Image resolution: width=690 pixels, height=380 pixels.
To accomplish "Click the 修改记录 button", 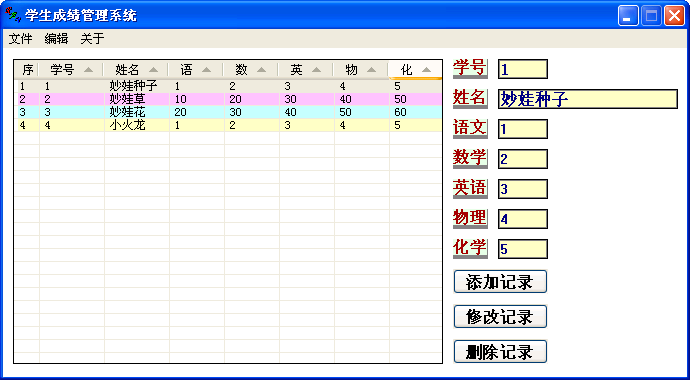I will point(500,317).
